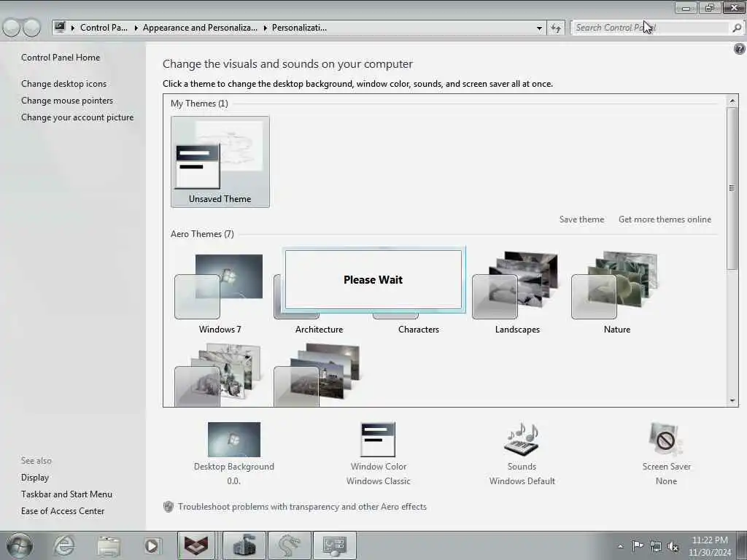Expand arrow before Control Panel breadcrumb

click(x=73, y=28)
